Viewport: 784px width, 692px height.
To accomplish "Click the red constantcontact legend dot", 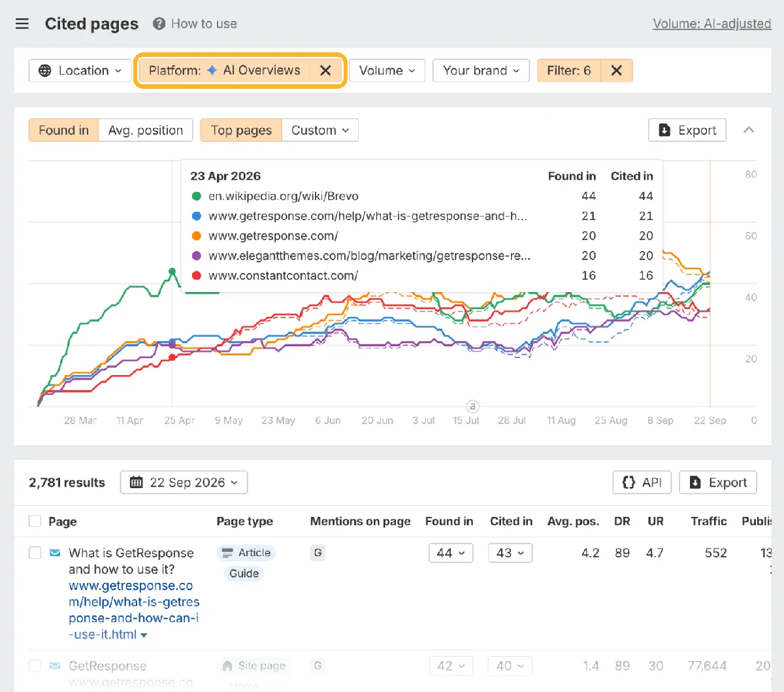I will point(196,275).
